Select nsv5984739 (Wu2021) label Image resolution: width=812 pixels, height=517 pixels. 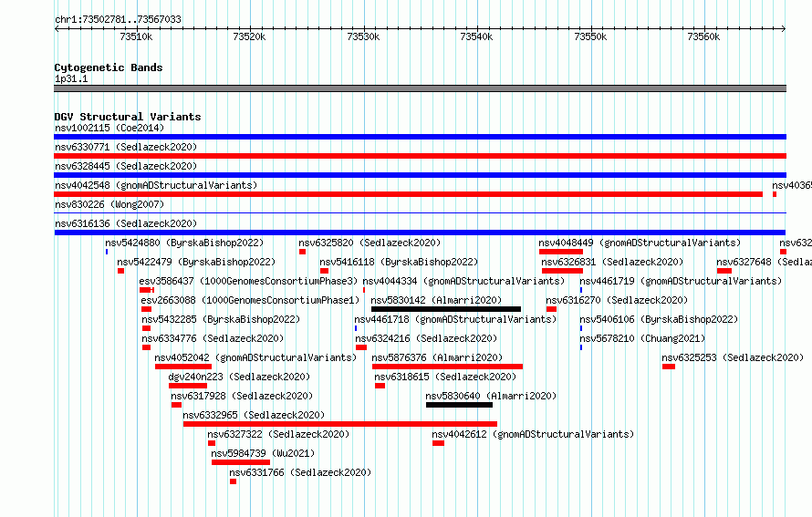[263, 453]
